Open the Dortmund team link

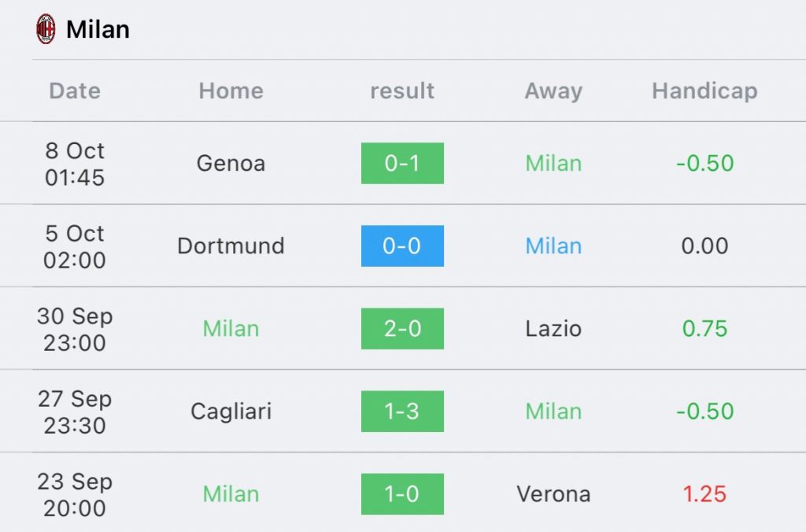[x=231, y=246]
